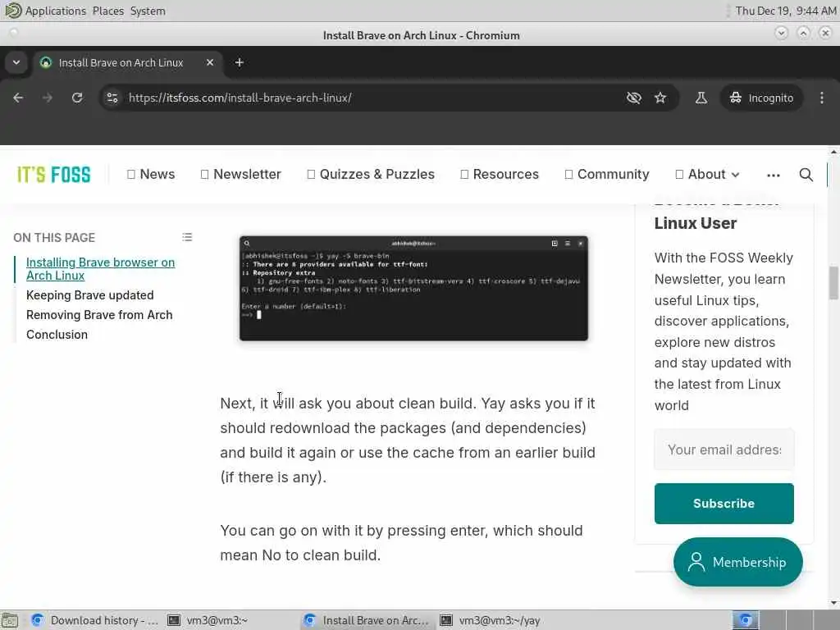Open Quizzes & Puzzles section
840x630 pixels.
pos(371,174)
